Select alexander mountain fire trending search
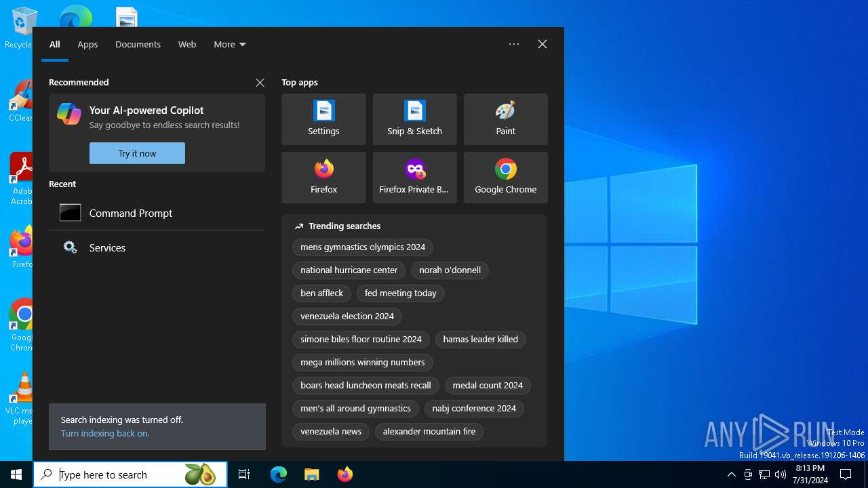The height and width of the screenshot is (488, 868). click(429, 432)
